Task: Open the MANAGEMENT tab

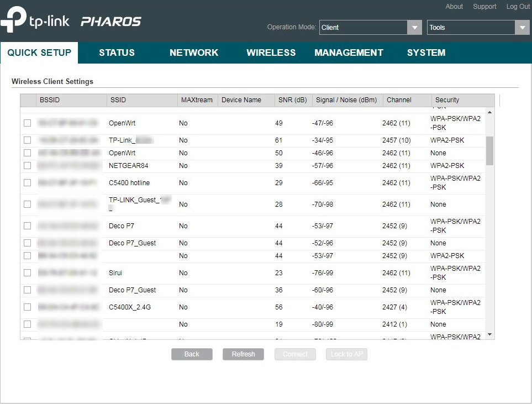Action: tap(349, 53)
